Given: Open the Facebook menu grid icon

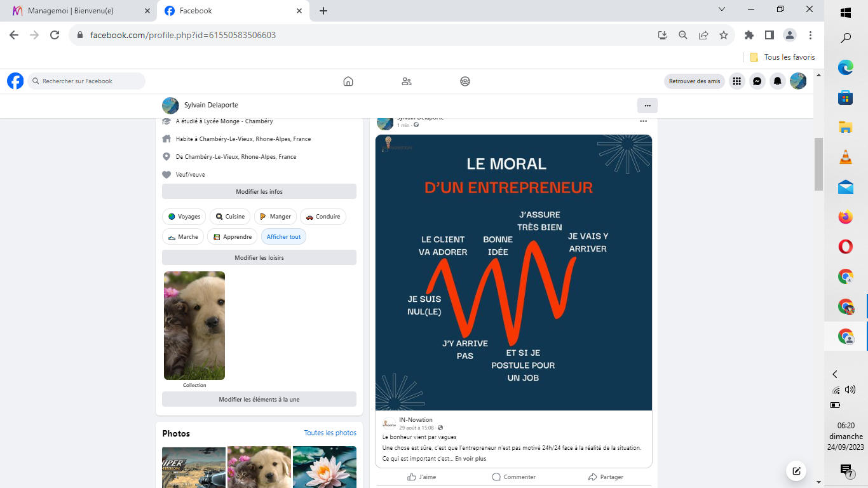Looking at the screenshot, I should [736, 81].
